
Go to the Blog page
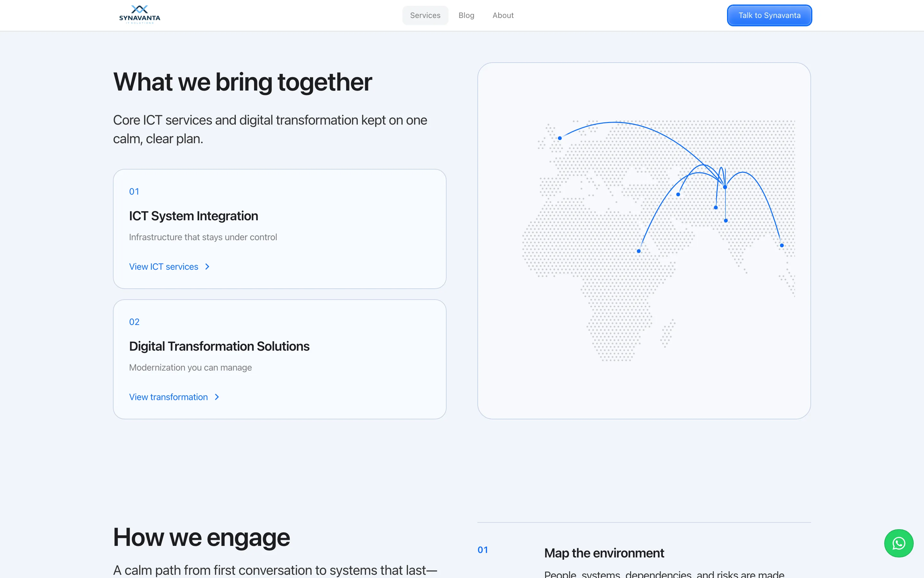coord(466,15)
